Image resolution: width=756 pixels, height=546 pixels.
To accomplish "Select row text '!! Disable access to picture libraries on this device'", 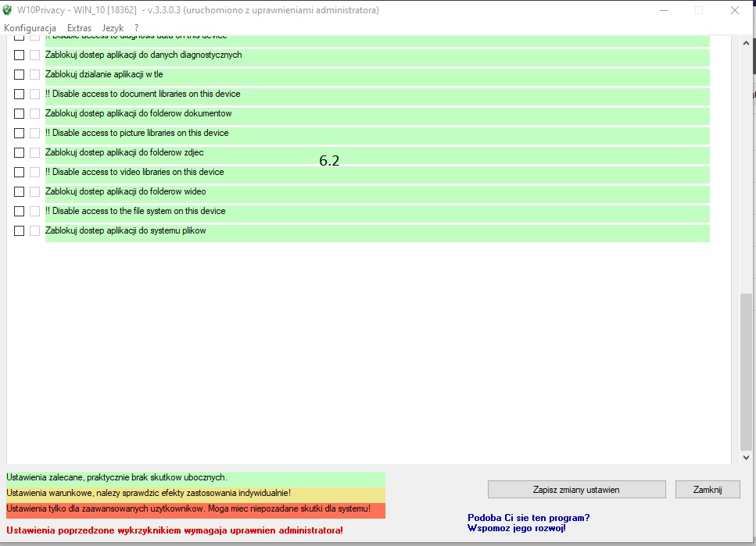I will (x=137, y=133).
